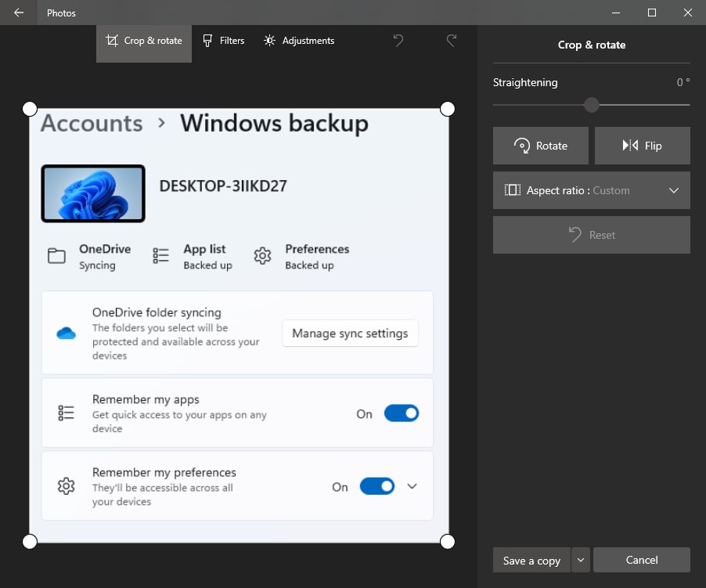Screen dimensions: 706x588
Task: Open the Aspect ratio dropdown
Action: click(591, 190)
